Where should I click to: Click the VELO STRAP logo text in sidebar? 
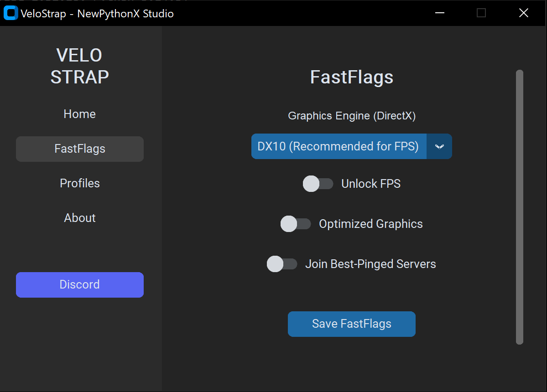pos(80,66)
